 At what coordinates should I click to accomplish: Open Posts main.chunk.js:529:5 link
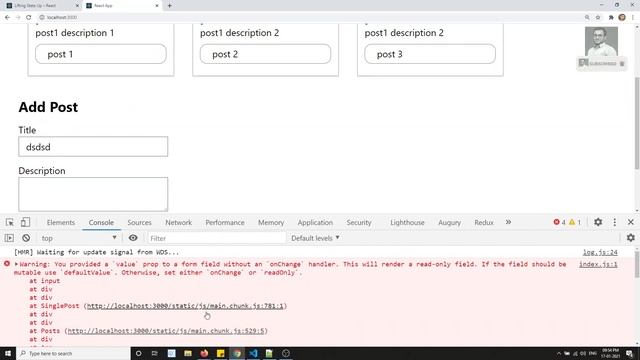(166, 331)
